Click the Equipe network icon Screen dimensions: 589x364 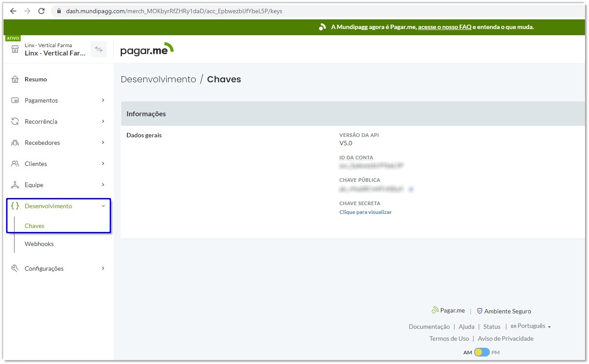(x=15, y=185)
